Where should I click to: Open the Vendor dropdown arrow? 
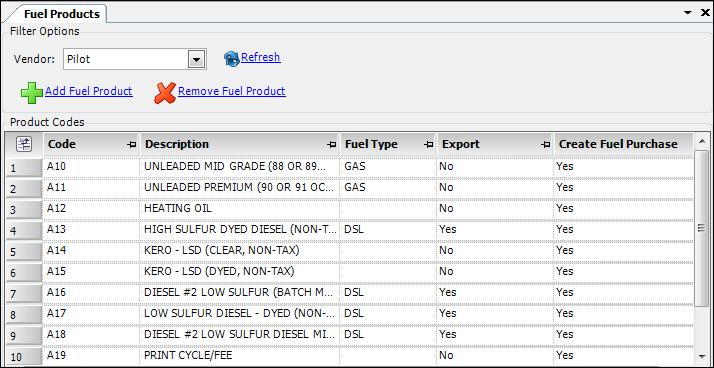[x=196, y=60]
